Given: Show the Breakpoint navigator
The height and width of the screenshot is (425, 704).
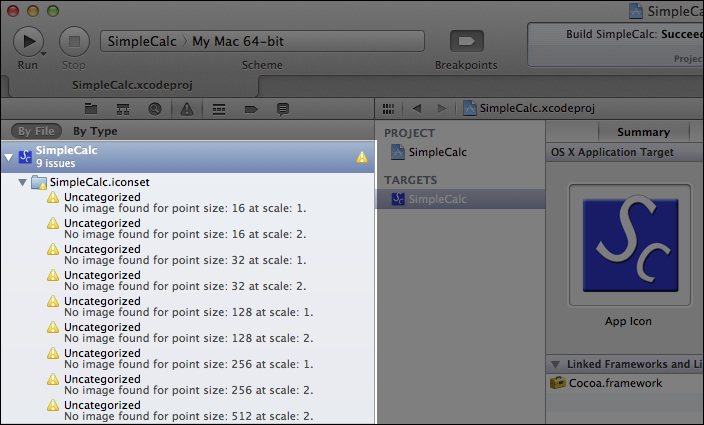Looking at the screenshot, I should click(x=251, y=109).
